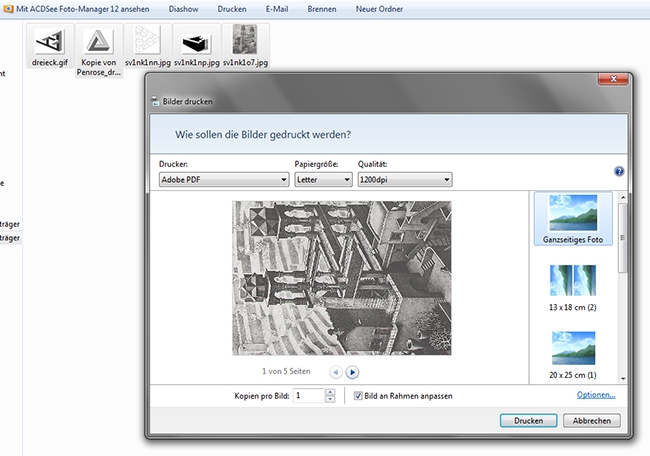Toggle Bild an Rahmen anpassen checkbox
The width and height of the screenshot is (650, 456).
[358, 396]
